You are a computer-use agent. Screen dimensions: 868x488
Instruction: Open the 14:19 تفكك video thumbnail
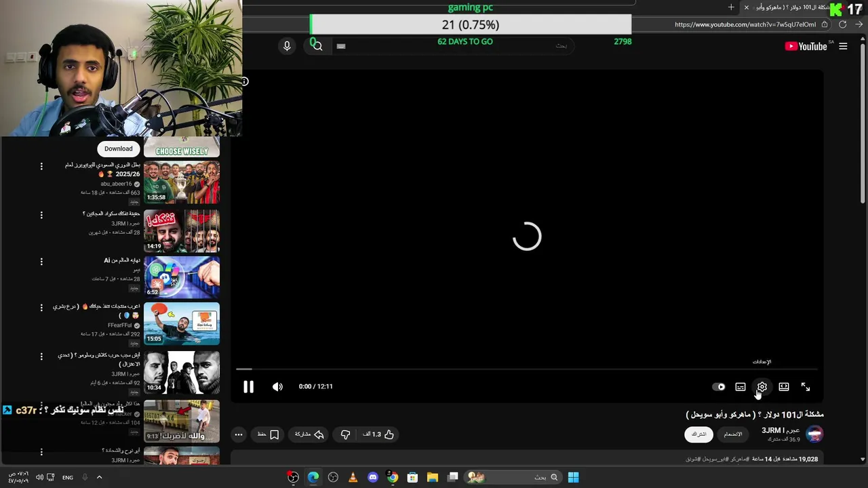click(182, 230)
